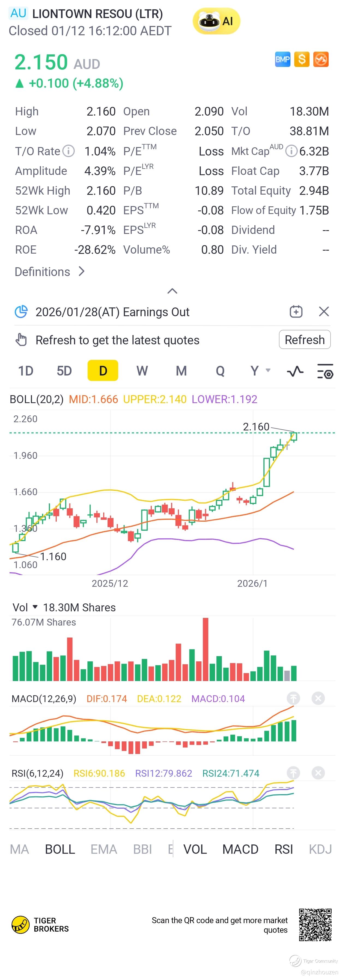Tap the LIONTOWN RESOU (LTR) title

point(98,14)
